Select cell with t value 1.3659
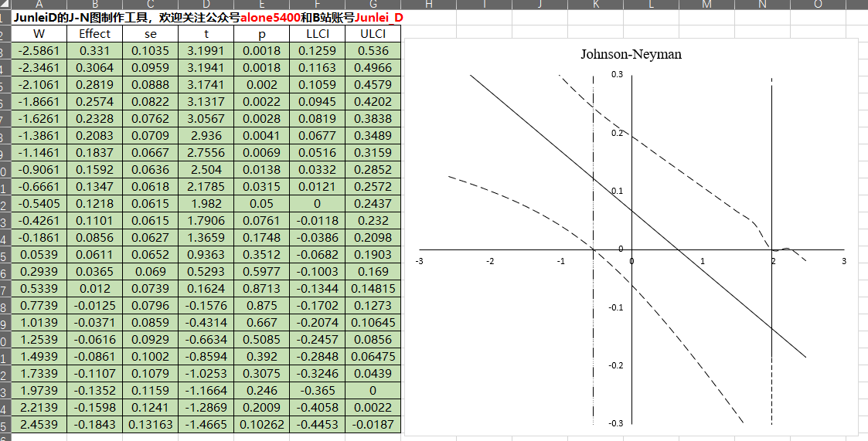868x441 pixels. tap(206, 237)
